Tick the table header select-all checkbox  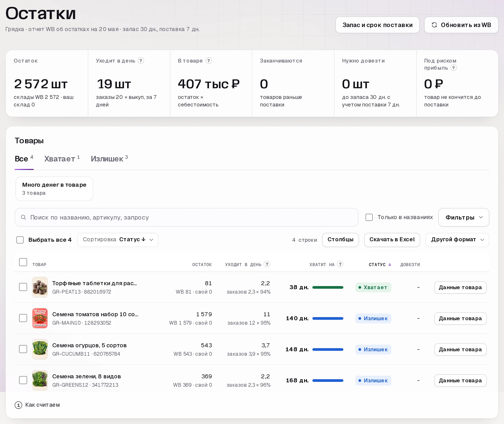pyautogui.click(x=23, y=262)
